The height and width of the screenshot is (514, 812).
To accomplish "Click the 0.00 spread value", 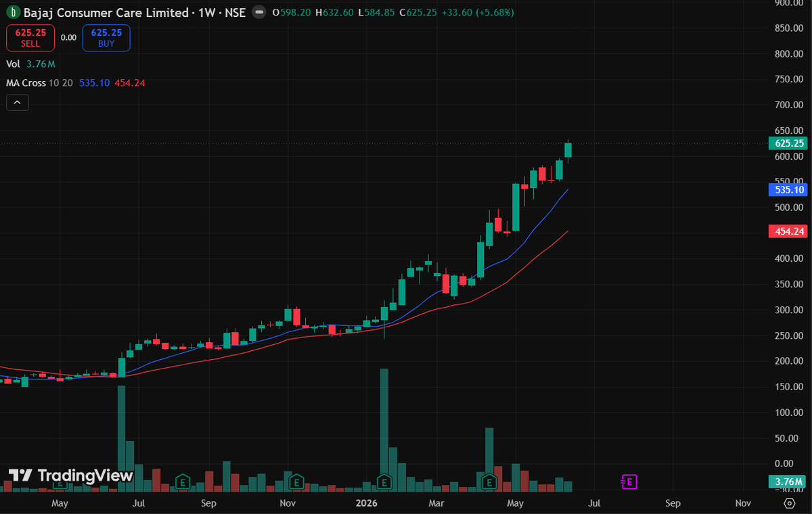I will tap(68, 38).
